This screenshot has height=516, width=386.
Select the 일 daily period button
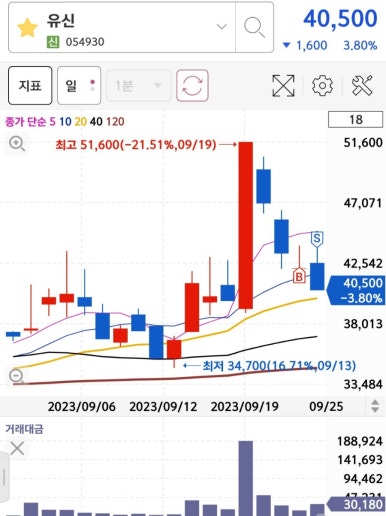click(79, 86)
